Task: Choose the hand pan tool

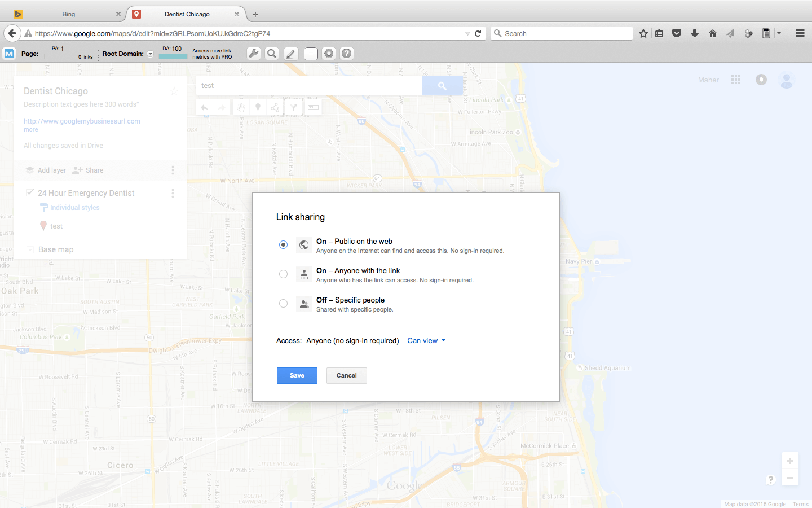Action: tap(241, 107)
